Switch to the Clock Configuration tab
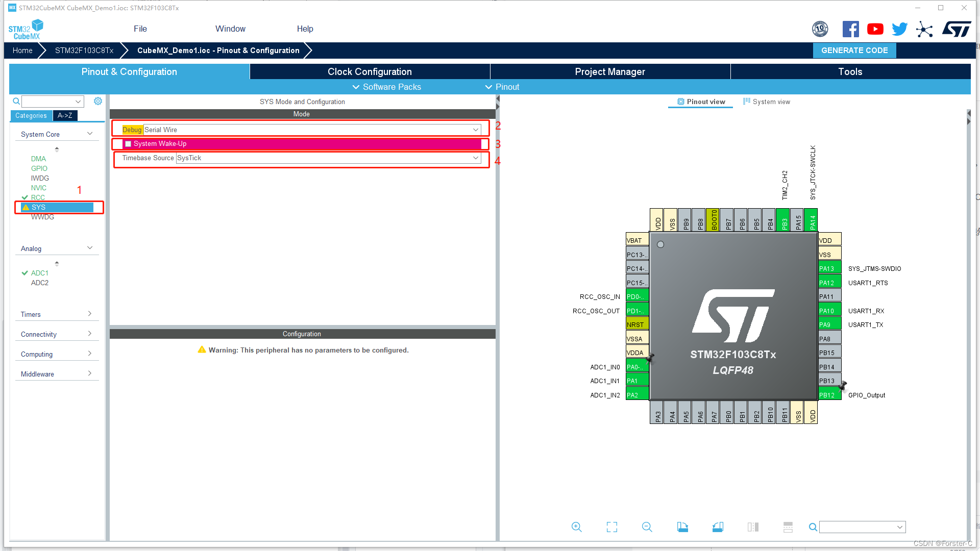The width and height of the screenshot is (980, 551). [369, 71]
